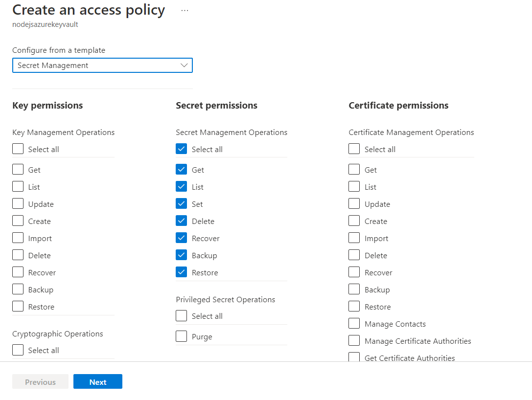This screenshot has height=400, width=532.
Task: Enable Manage Certificate Authorities permission
Action: pyautogui.click(x=354, y=341)
